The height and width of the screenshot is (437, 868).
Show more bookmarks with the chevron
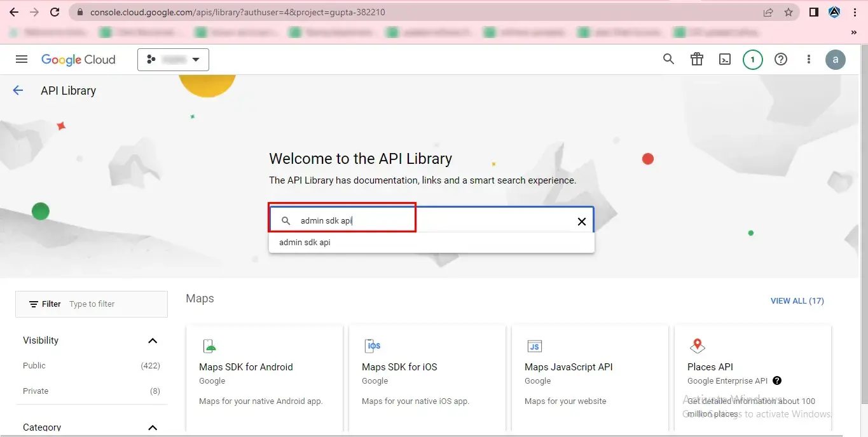click(853, 32)
